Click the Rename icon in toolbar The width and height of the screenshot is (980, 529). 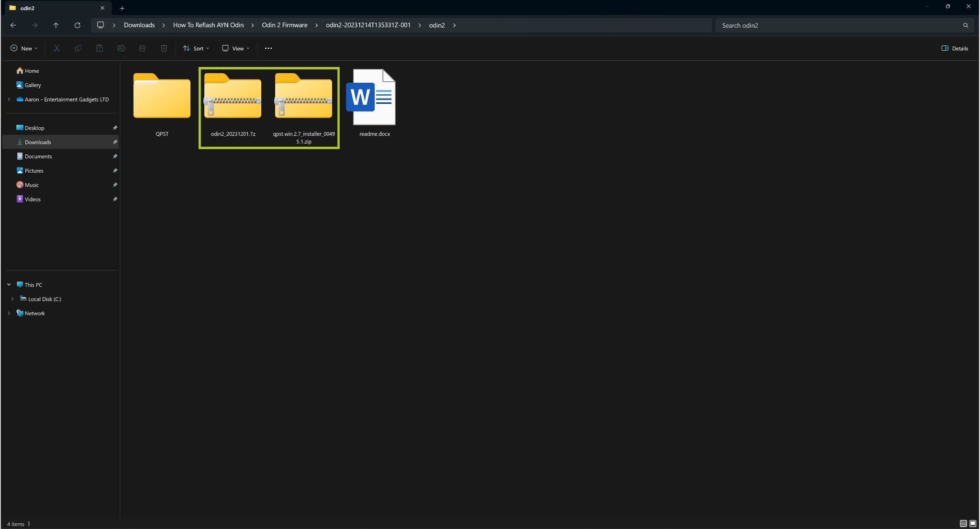point(121,48)
